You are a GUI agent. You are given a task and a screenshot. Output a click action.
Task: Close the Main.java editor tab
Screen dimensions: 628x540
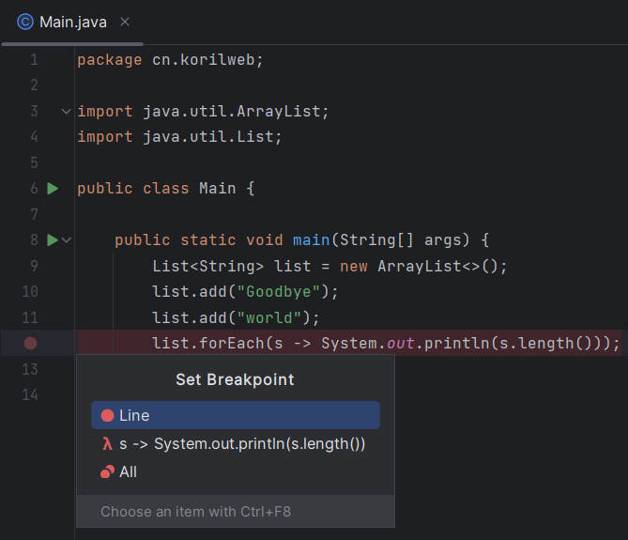click(125, 21)
